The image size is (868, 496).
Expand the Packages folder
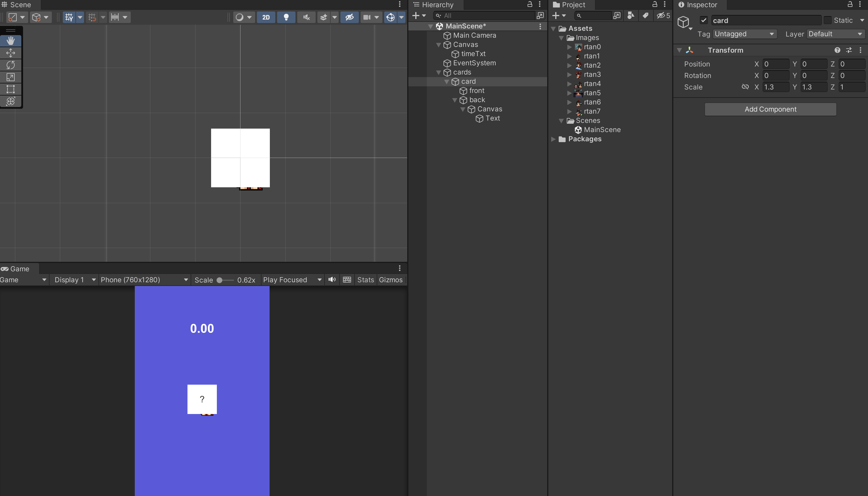pyautogui.click(x=554, y=139)
